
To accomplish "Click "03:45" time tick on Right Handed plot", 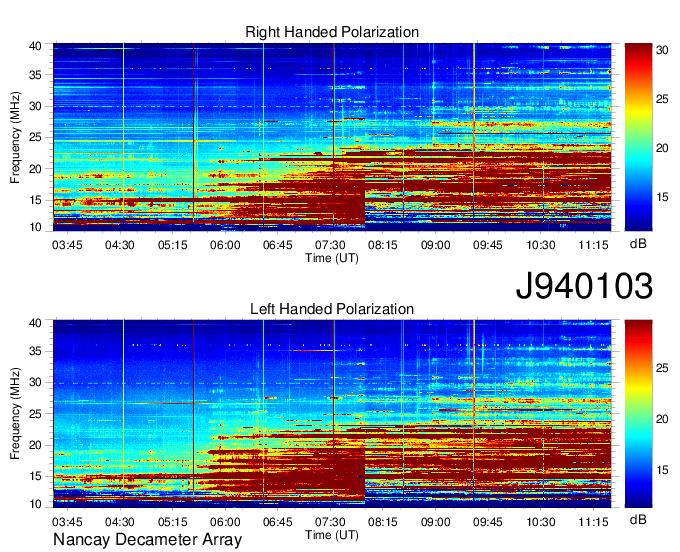I will tap(67, 245).
